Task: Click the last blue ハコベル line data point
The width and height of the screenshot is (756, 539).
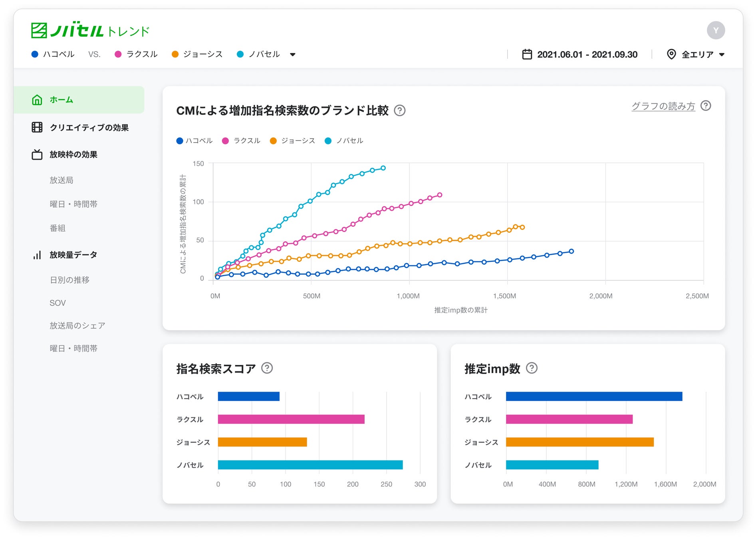Action: click(x=571, y=252)
